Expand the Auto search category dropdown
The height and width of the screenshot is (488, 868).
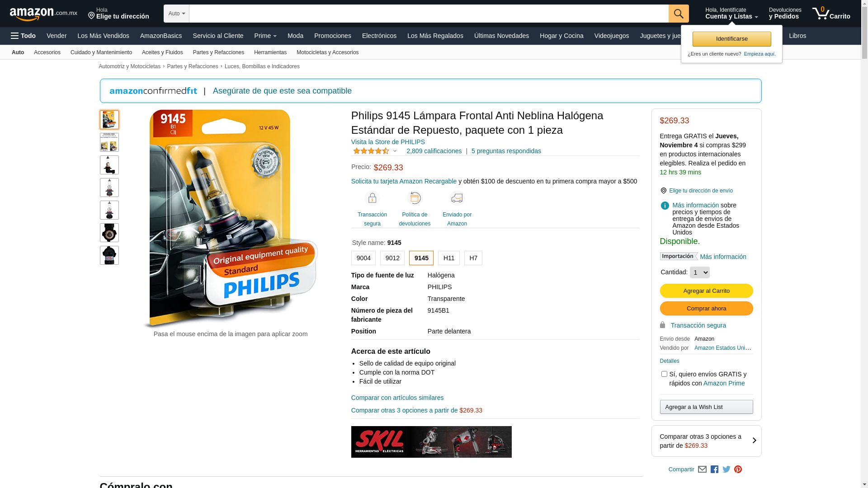(176, 14)
